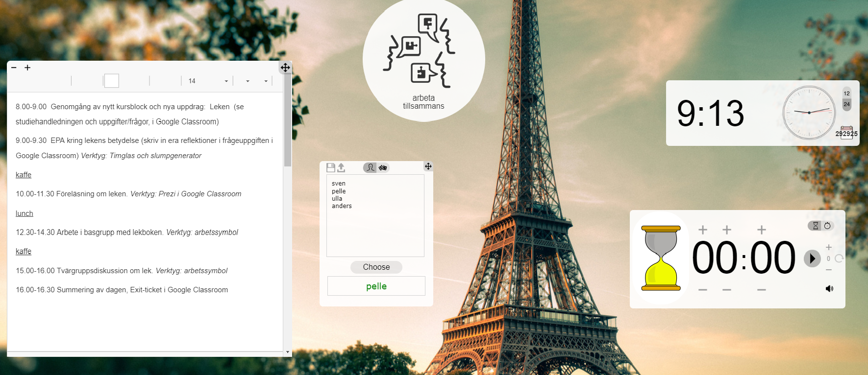Start the timer with the play button
The height and width of the screenshot is (375, 868).
coord(812,258)
